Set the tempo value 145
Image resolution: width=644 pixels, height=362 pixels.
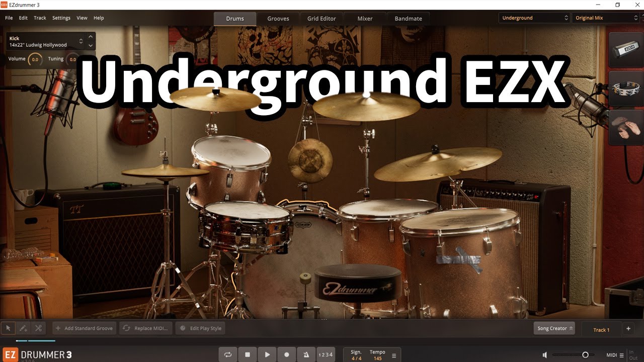click(377, 358)
